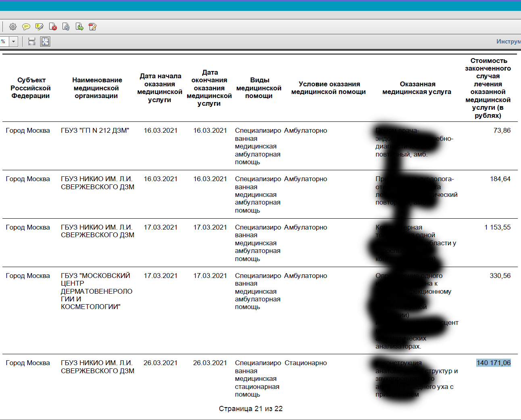Click the cost value 73,86
Screen dimensions: 521x420
coord(502,131)
